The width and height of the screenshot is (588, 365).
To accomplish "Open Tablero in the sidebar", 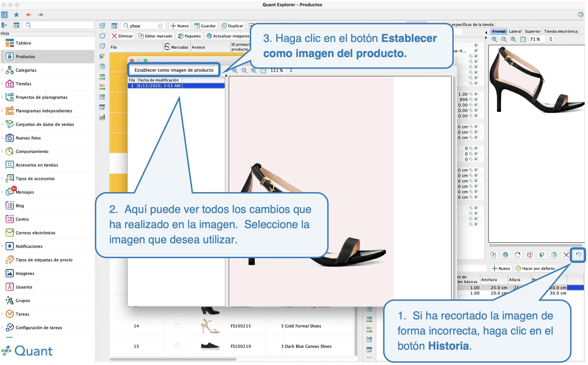I will [x=47, y=43].
